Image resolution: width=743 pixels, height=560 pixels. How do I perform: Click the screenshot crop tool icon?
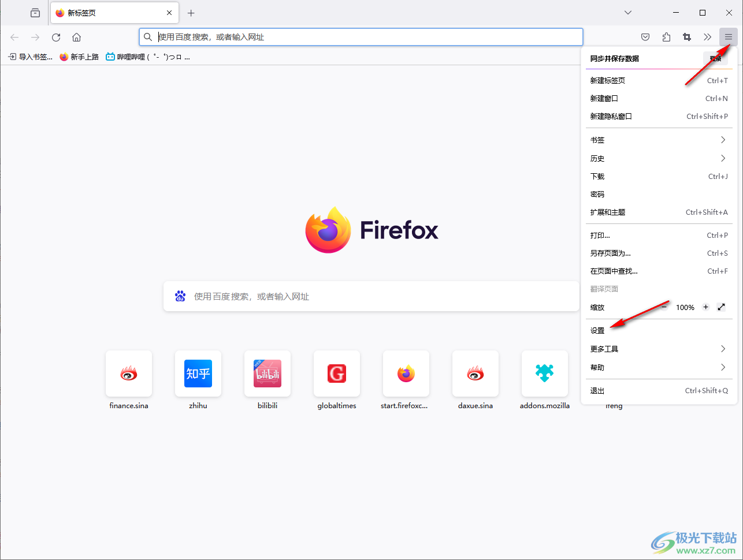(x=687, y=37)
